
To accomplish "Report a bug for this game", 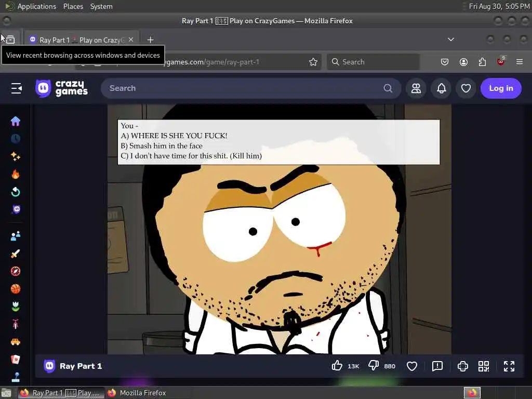I will point(437,366).
